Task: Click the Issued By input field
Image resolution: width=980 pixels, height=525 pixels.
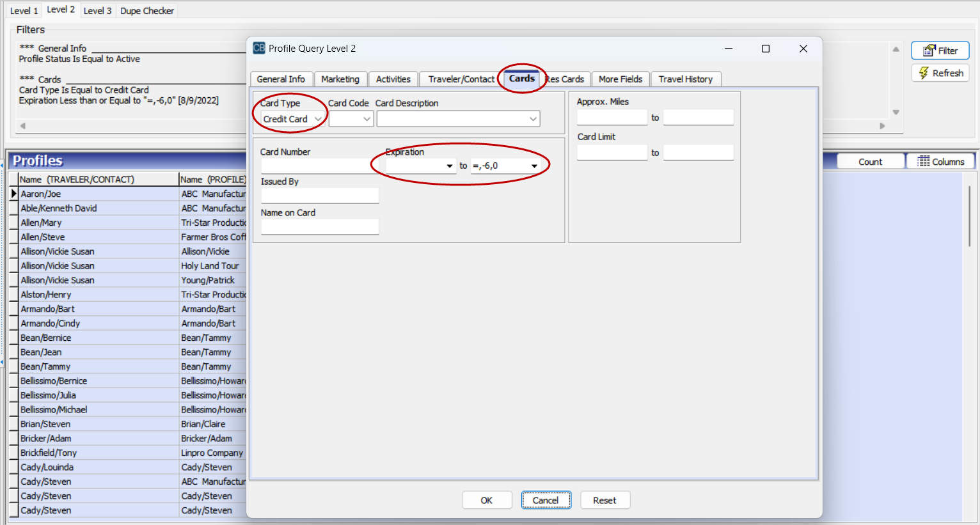Action: point(320,196)
